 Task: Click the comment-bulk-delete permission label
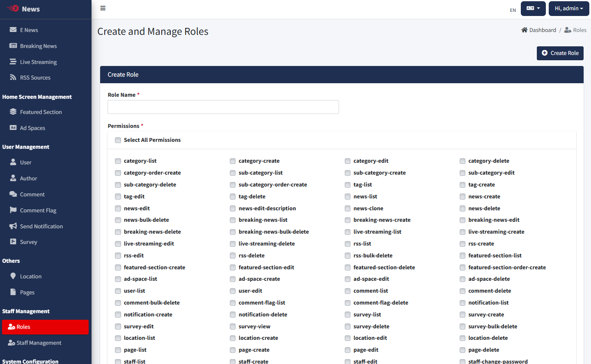(152, 303)
